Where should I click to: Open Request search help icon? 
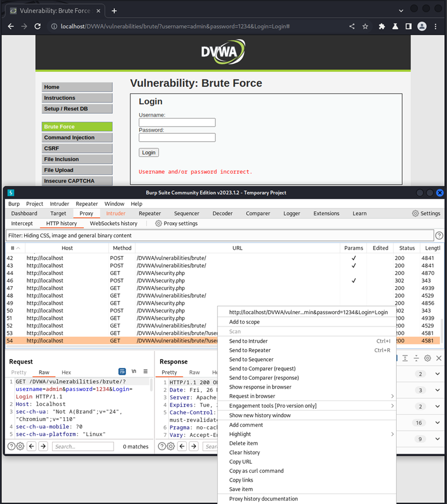point(11,446)
